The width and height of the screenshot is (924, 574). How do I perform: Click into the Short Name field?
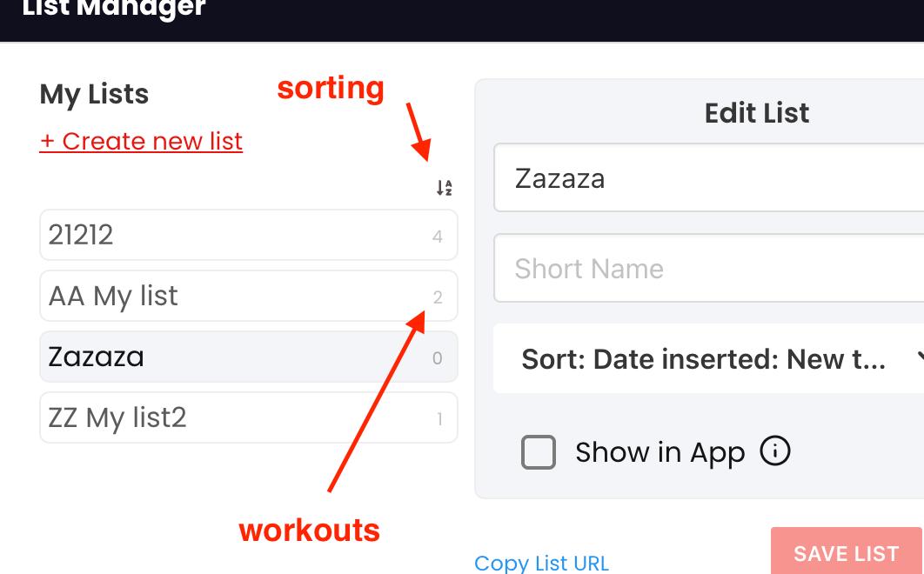pos(708,268)
